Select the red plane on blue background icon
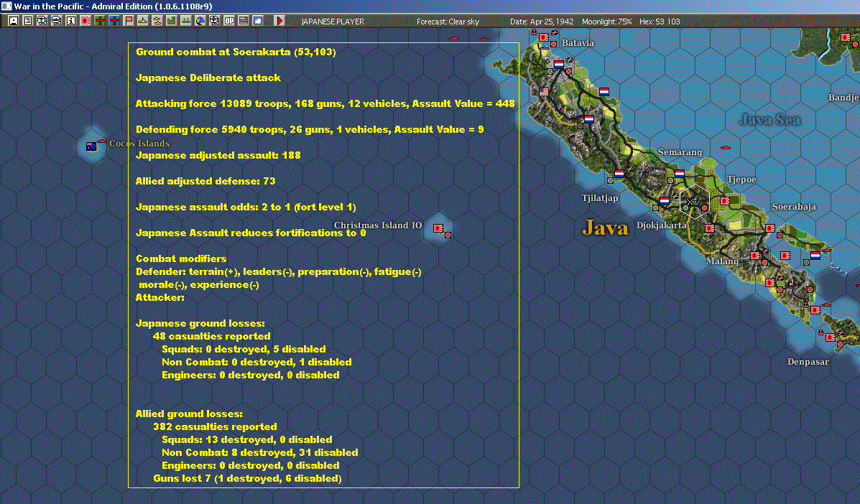The height and width of the screenshot is (504, 860). point(114,21)
